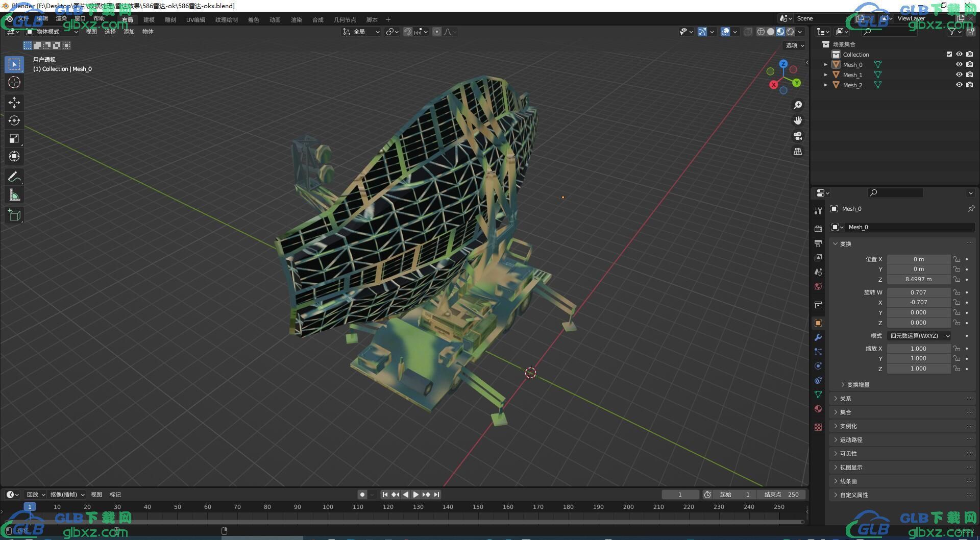Jump to the timeline end frame
The height and width of the screenshot is (540, 980).
(x=436, y=495)
